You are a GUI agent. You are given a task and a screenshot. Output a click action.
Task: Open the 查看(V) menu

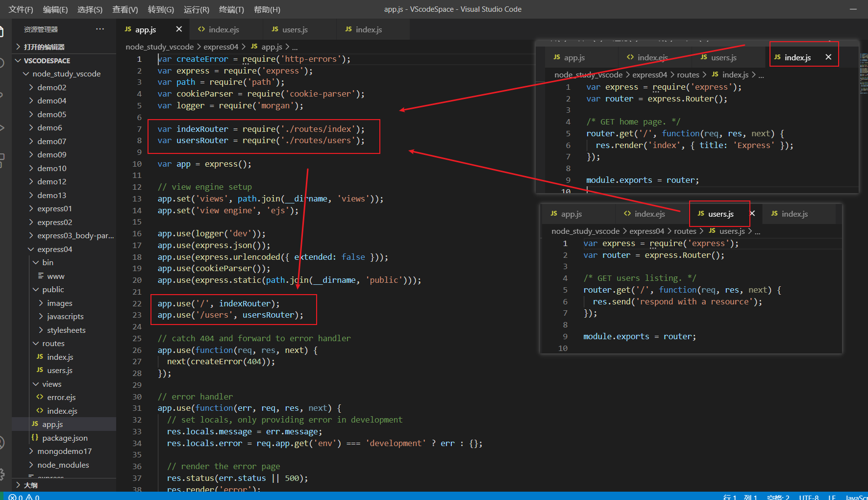tap(125, 9)
